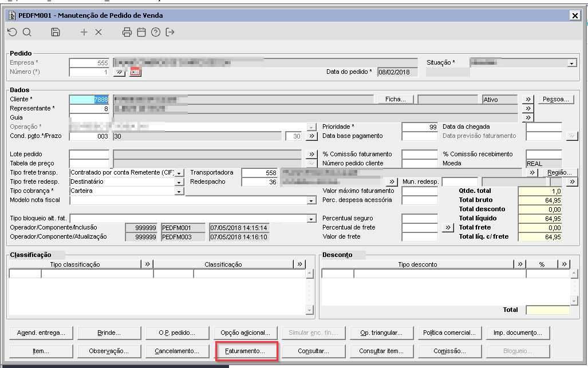This screenshot has height=368, width=588.
Task: Click the search magnifier toolbar icon
Action: point(27,32)
